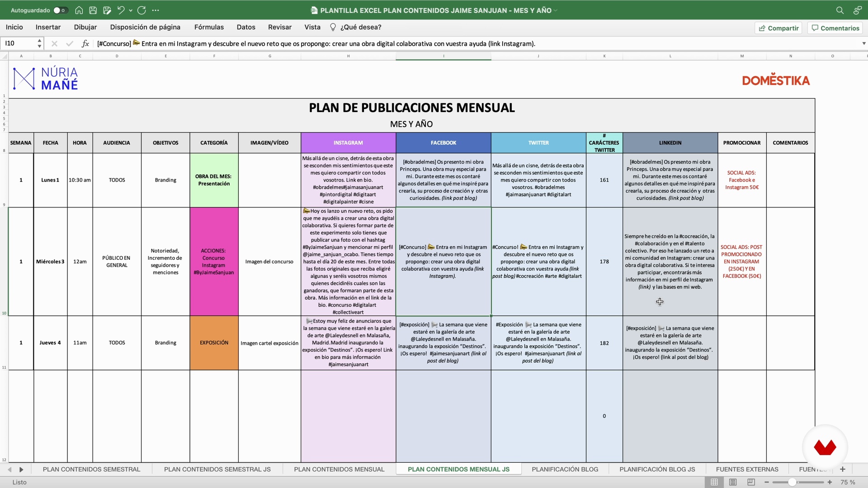This screenshot has width=868, height=488.
Task: Click the Select All corner triangle
Action: click(x=5, y=56)
